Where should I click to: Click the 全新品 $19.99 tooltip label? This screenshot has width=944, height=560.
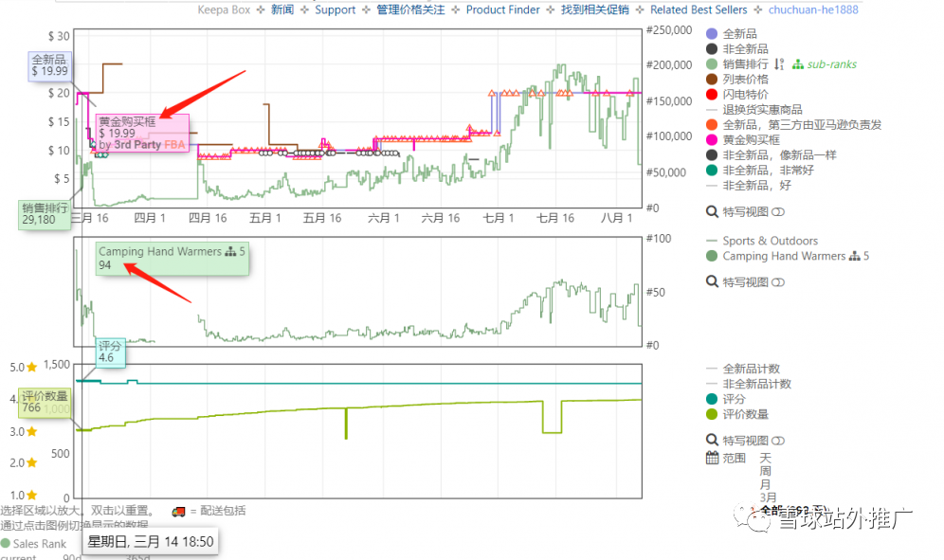[x=50, y=65]
